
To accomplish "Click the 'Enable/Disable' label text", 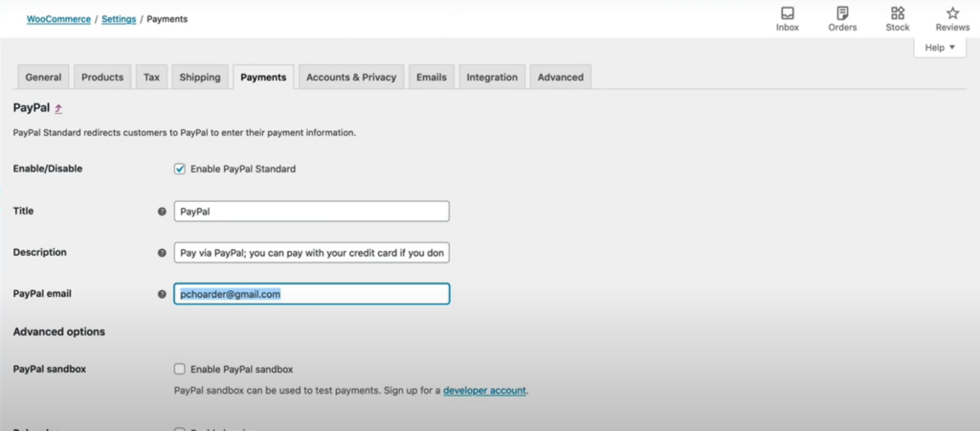I will 48,169.
